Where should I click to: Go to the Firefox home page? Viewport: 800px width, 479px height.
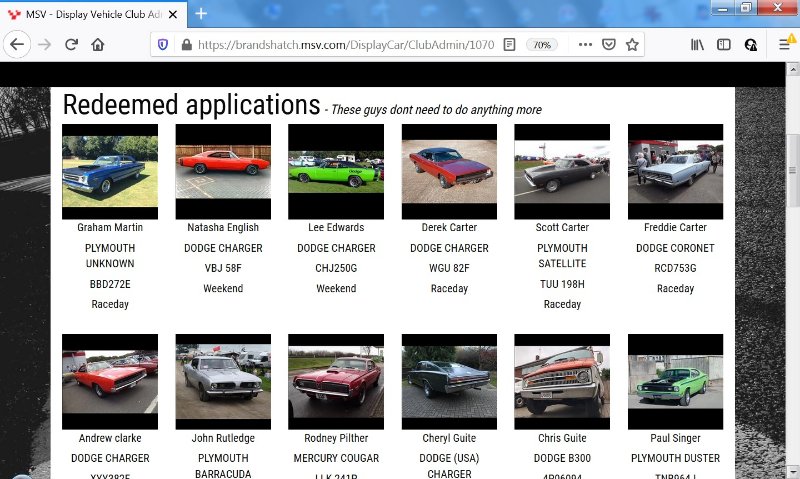[98, 45]
